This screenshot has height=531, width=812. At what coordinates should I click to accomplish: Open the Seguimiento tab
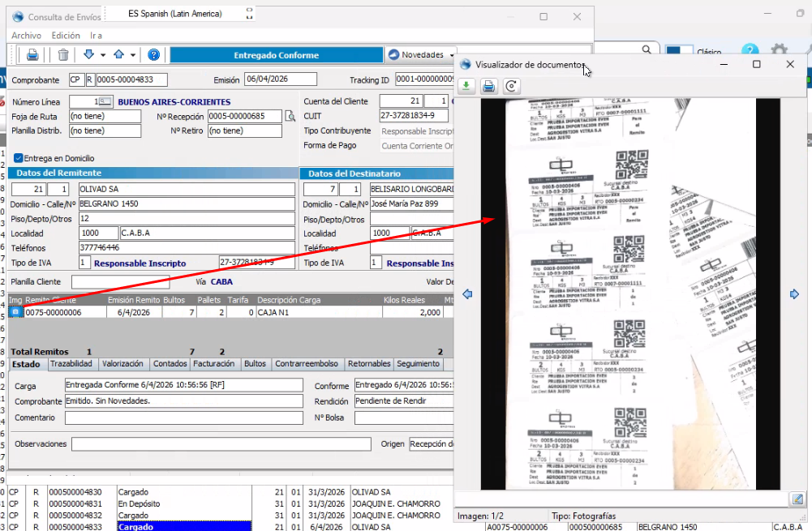coord(418,364)
